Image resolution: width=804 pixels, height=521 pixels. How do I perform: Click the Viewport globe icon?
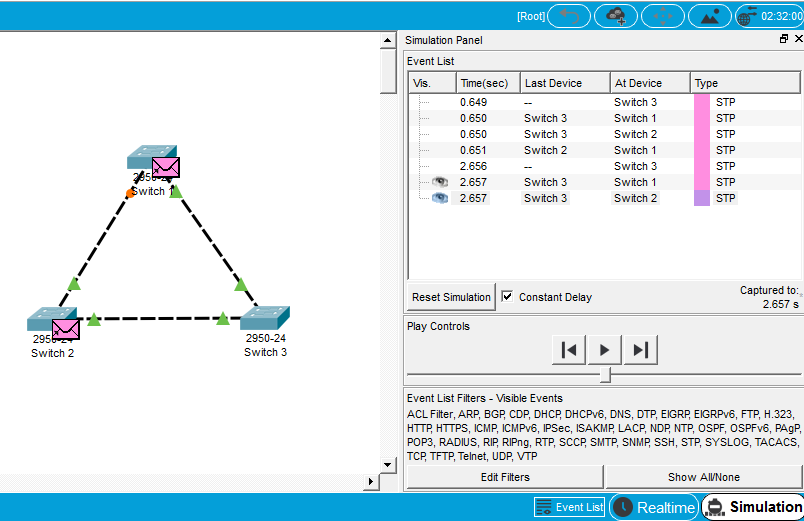(x=748, y=16)
